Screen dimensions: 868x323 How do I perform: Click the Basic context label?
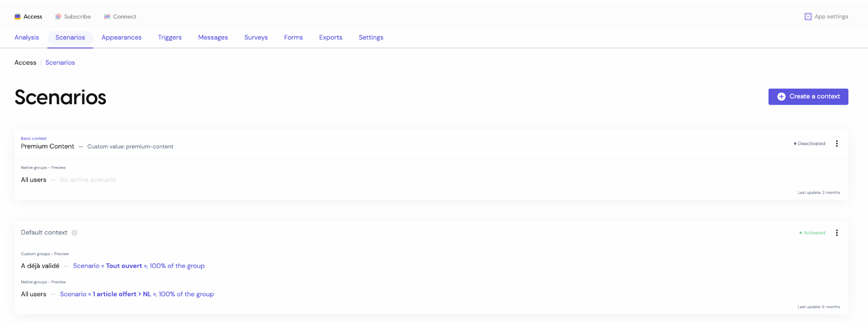pos(34,138)
